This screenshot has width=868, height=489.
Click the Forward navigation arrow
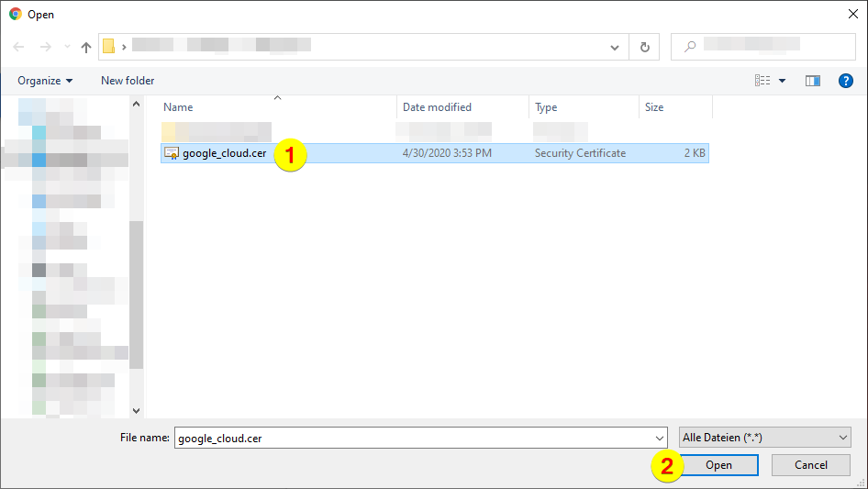pyautogui.click(x=45, y=47)
